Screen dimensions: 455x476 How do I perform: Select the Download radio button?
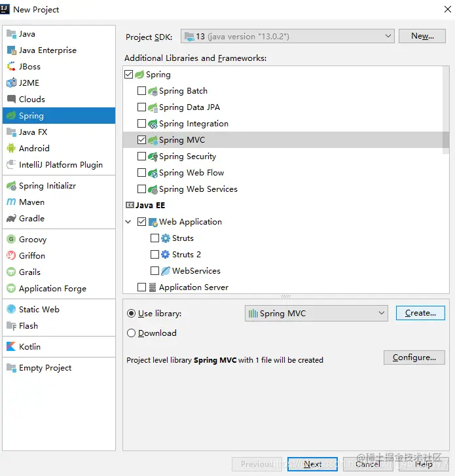131,333
